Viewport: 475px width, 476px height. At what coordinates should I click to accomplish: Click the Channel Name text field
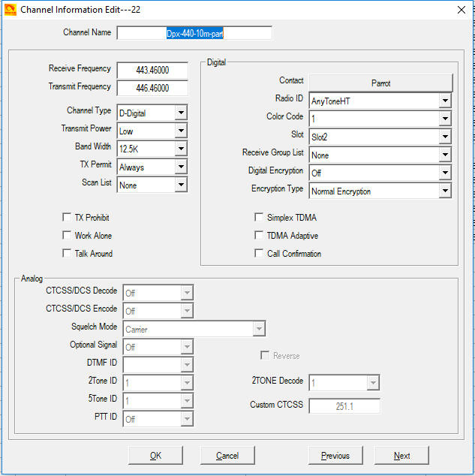(194, 33)
